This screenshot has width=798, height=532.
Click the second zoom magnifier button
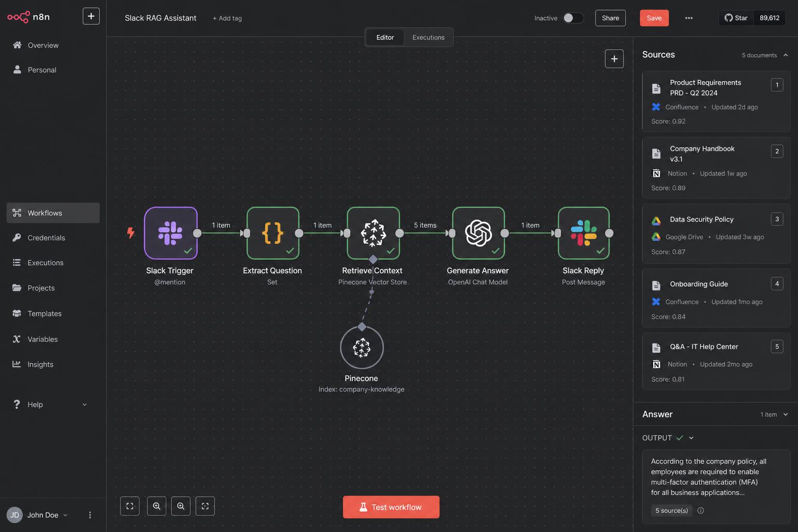(181, 506)
